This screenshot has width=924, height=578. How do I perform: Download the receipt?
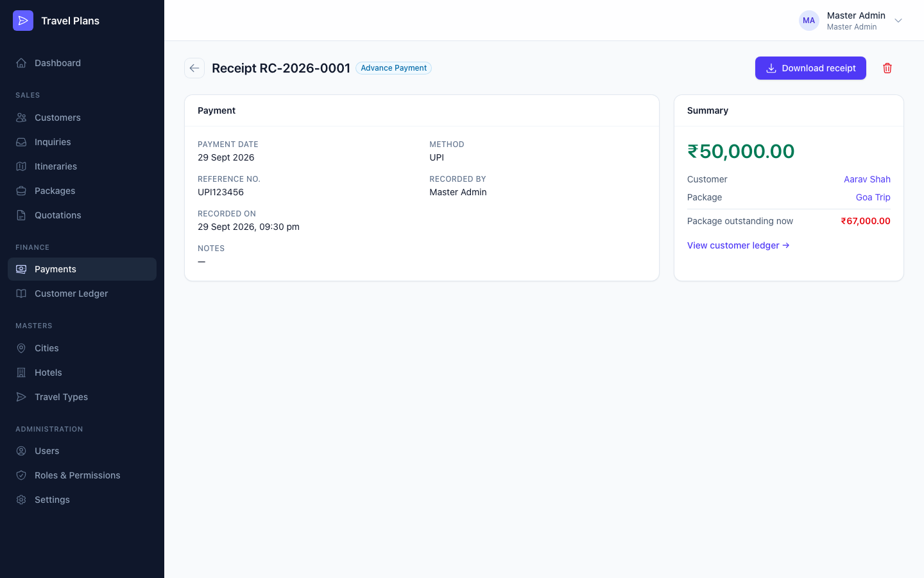click(810, 68)
